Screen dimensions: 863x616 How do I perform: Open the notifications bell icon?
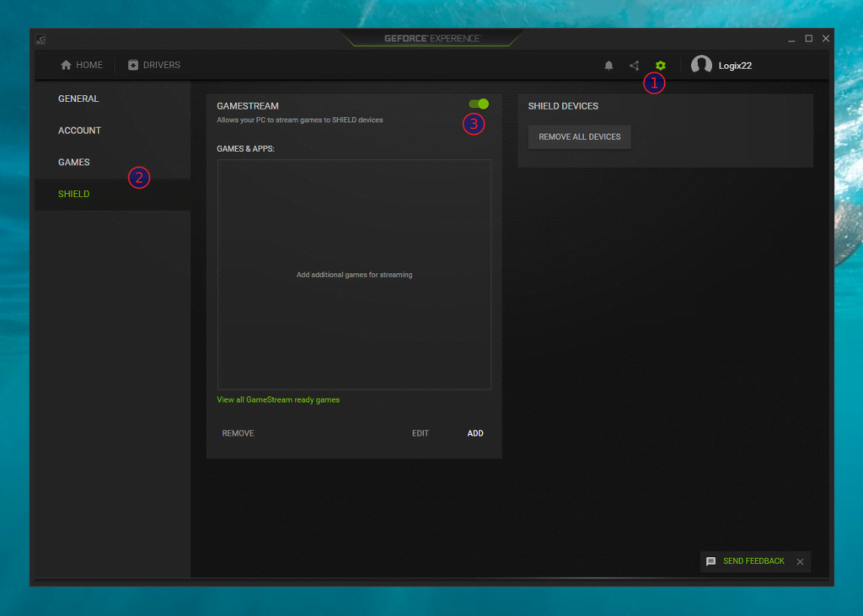(x=608, y=66)
